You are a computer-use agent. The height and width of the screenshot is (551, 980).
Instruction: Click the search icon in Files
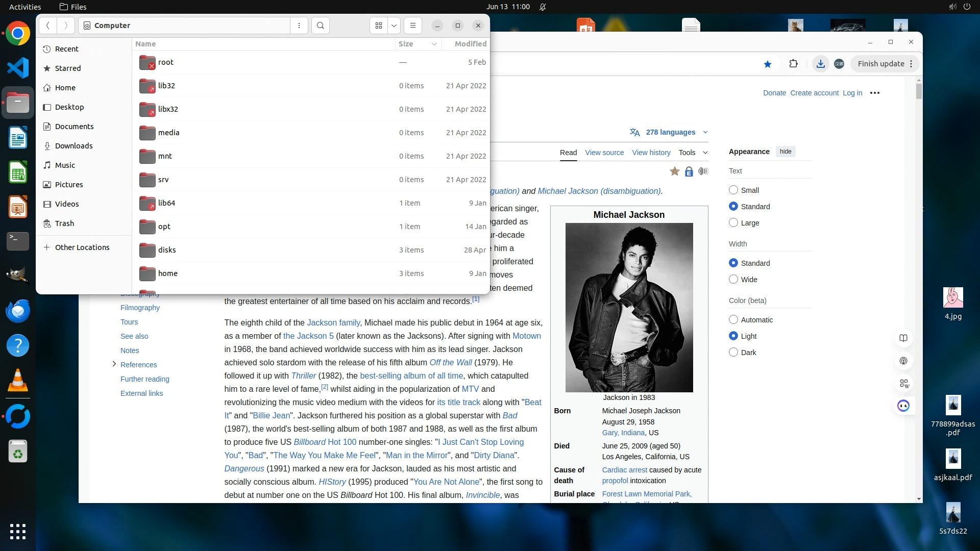[320, 26]
